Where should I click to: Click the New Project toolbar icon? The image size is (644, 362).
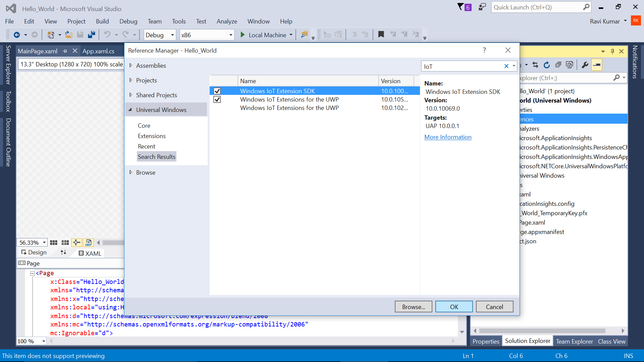click(51, 35)
